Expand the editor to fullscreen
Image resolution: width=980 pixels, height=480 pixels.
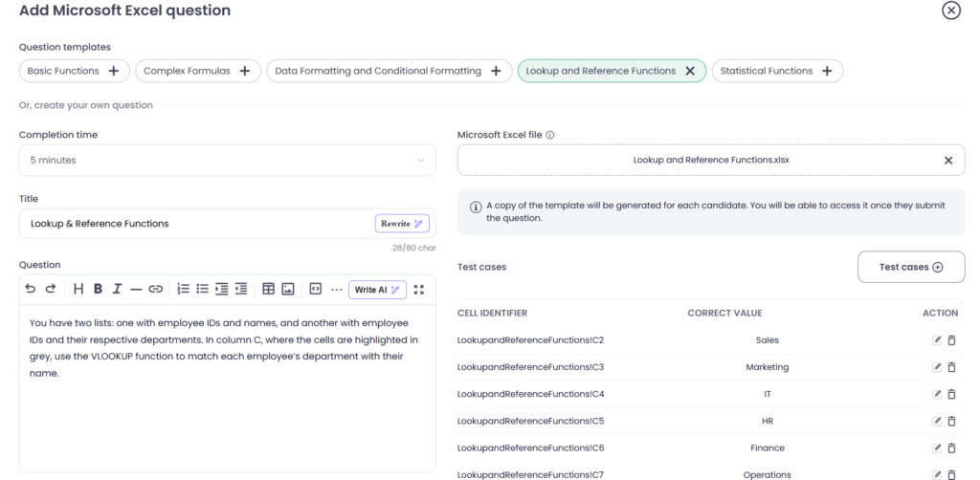419,289
